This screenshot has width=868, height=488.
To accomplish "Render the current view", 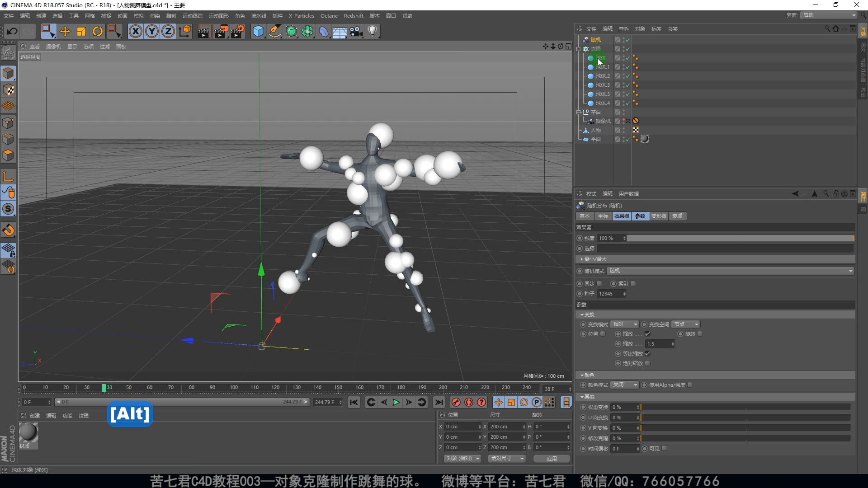I will (204, 31).
